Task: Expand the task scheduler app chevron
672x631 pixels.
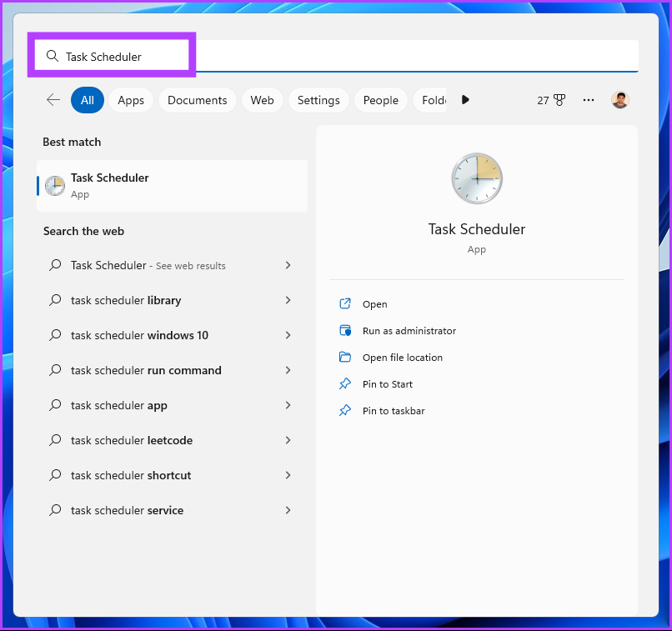Action: click(x=288, y=405)
